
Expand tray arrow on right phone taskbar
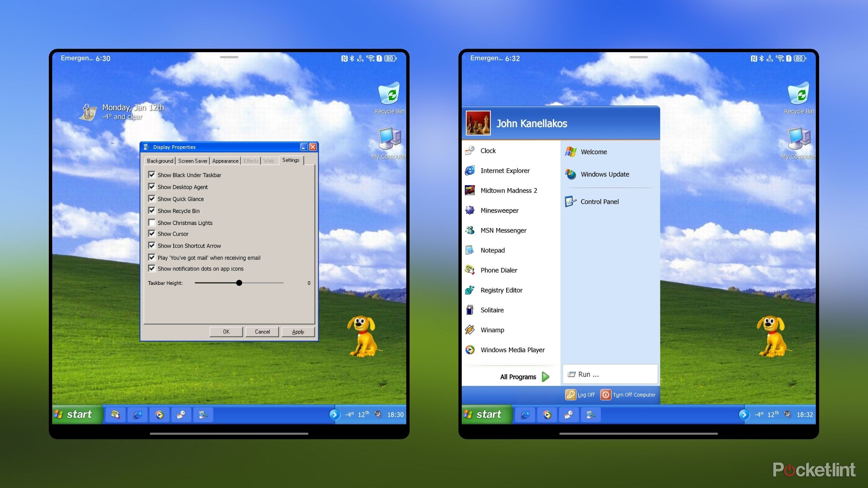tap(744, 414)
